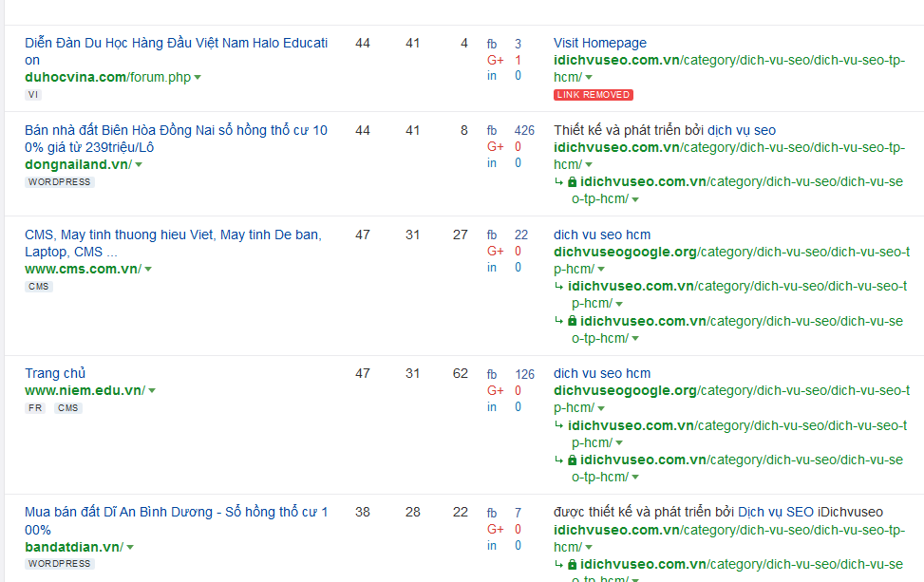
Task: Expand dropdown arrow next to www.cms.com.vn/
Action: (x=148, y=270)
